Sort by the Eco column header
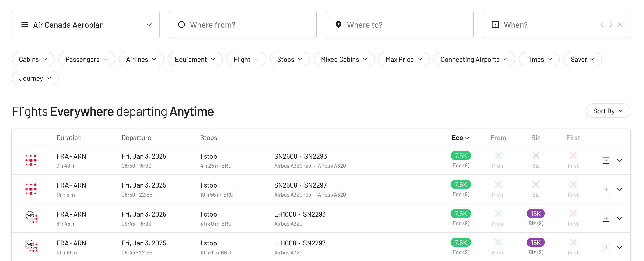The width and height of the screenshot is (644, 261). click(x=460, y=137)
